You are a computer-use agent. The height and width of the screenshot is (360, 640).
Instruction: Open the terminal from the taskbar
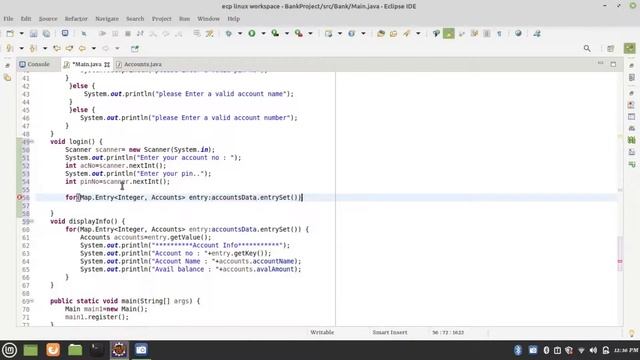coord(97,350)
